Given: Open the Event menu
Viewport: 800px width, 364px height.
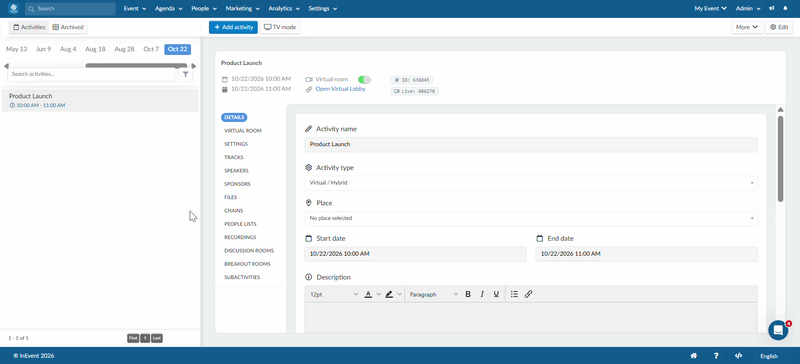Looking at the screenshot, I should (x=135, y=9).
